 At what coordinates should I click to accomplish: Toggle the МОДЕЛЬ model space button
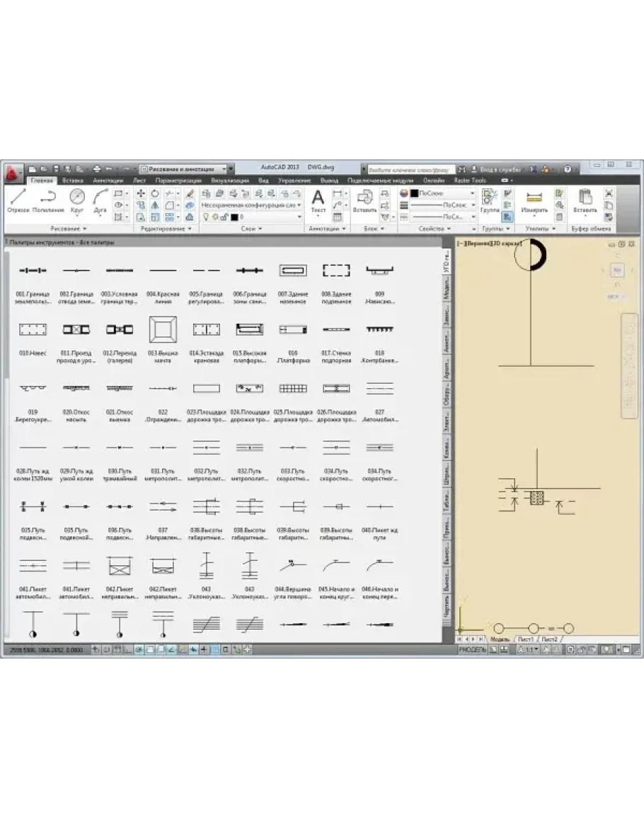472,649
